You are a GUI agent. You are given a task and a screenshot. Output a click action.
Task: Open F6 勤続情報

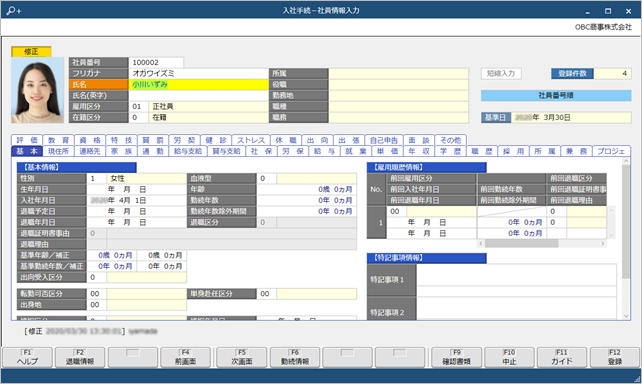(x=295, y=357)
